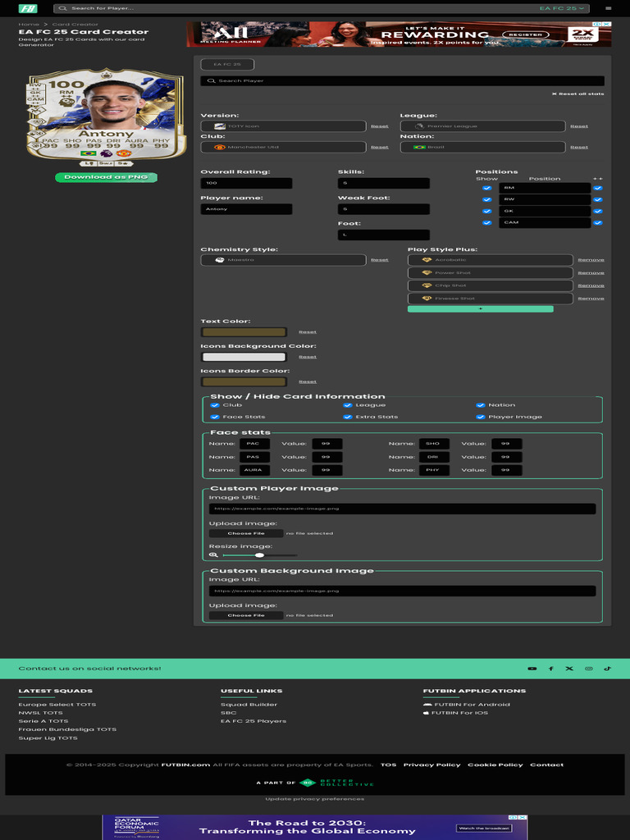The height and width of the screenshot is (840, 630).
Task: Toggle the ++ checkbox for RW position
Action: pos(598,200)
